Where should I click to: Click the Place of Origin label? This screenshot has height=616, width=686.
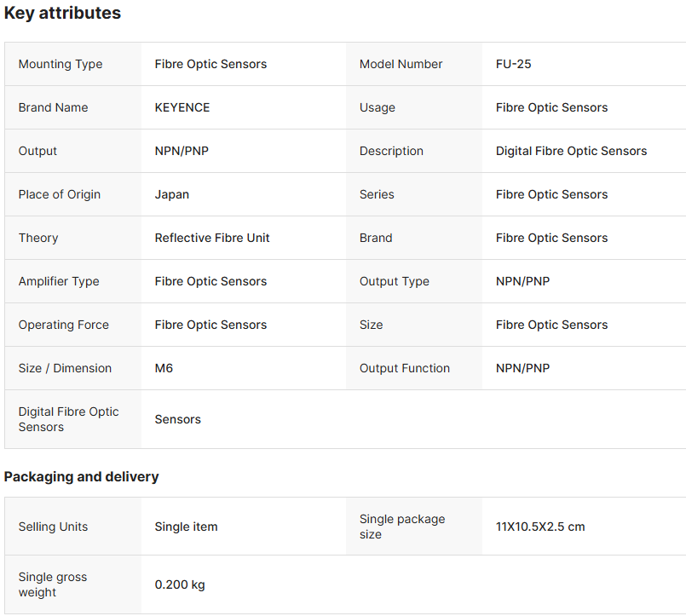[59, 194]
